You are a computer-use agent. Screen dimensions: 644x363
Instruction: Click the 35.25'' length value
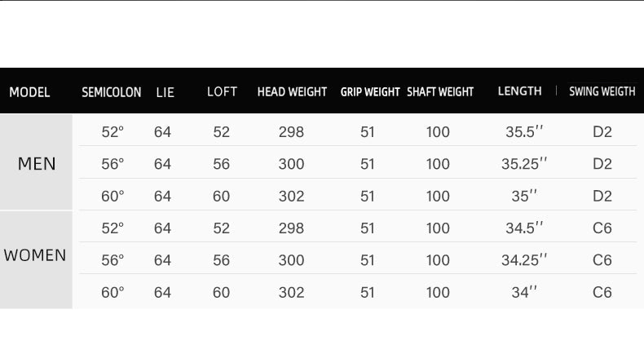click(x=523, y=164)
